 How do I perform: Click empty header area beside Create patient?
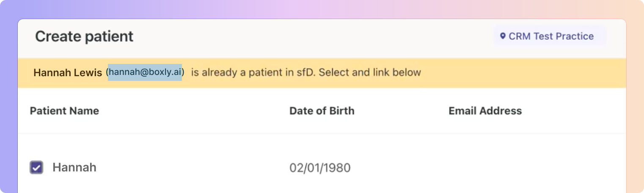click(313, 37)
